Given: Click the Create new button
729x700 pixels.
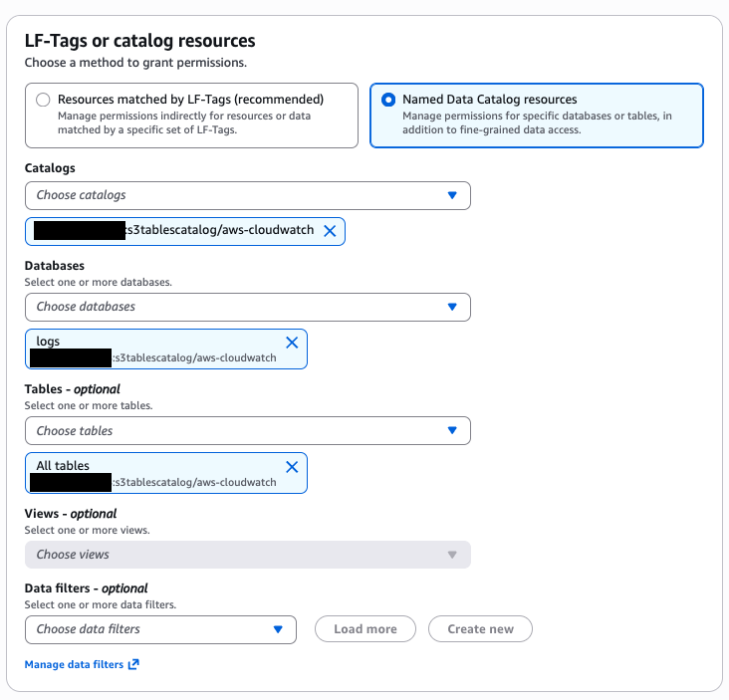Looking at the screenshot, I should [x=480, y=629].
